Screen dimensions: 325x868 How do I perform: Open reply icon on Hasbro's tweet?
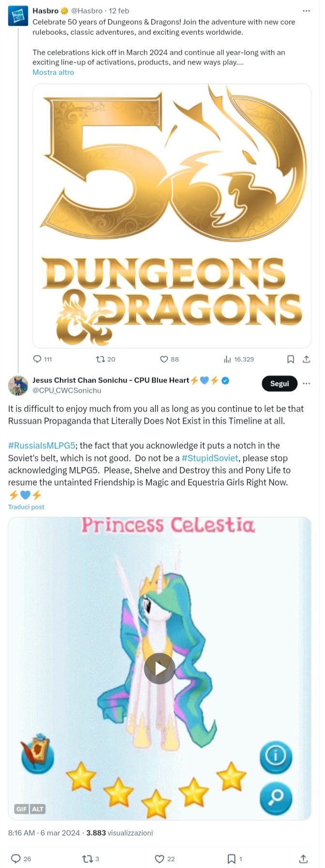(37, 359)
